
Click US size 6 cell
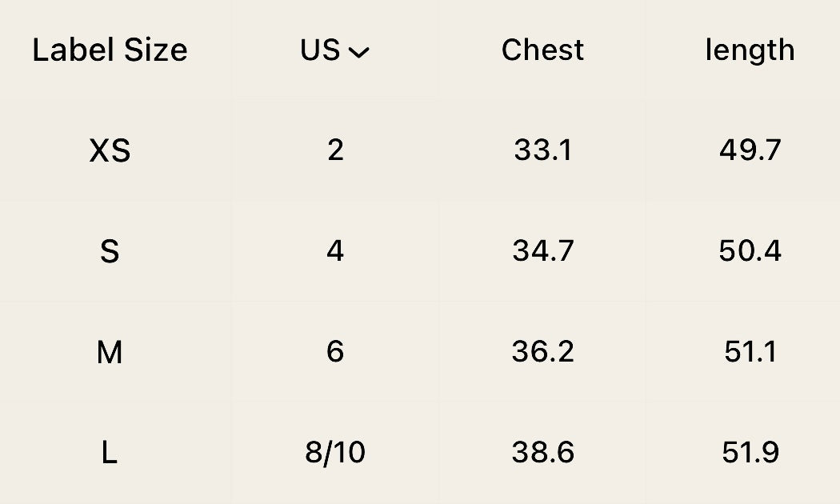pyautogui.click(x=335, y=352)
